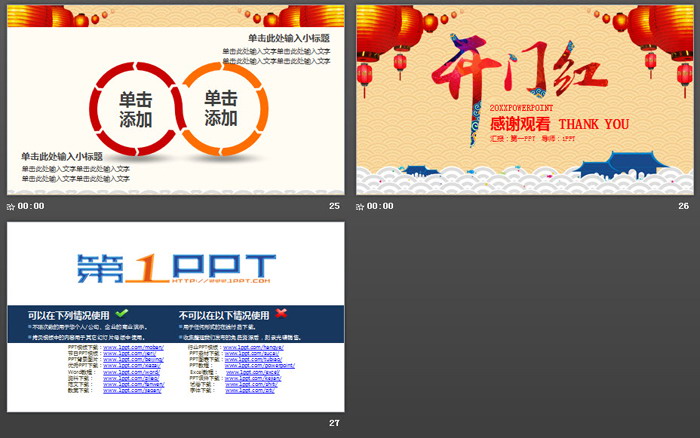Screen dimensions: 700x438
Task: Click the 不可以在以下情况使用 heading
Action: 224,315
